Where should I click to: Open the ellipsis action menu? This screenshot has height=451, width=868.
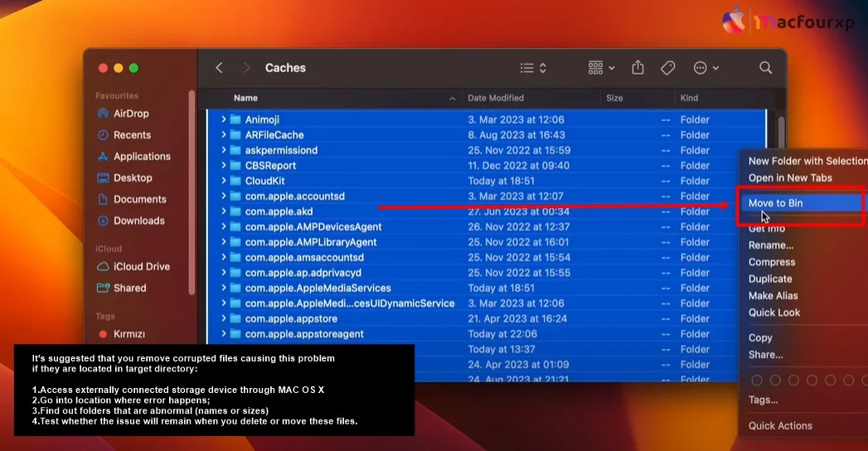click(706, 67)
